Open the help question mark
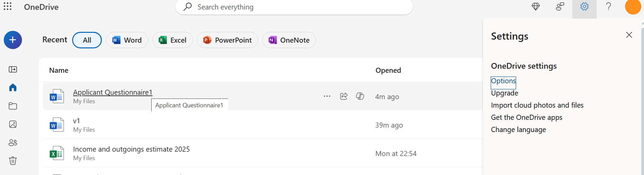Image resolution: width=644 pixels, height=175 pixels. [x=608, y=6]
